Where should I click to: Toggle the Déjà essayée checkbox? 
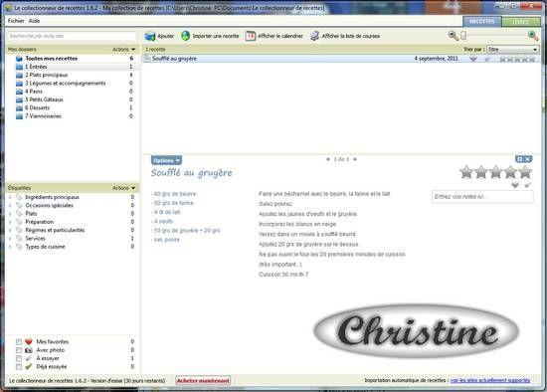click(x=19, y=367)
